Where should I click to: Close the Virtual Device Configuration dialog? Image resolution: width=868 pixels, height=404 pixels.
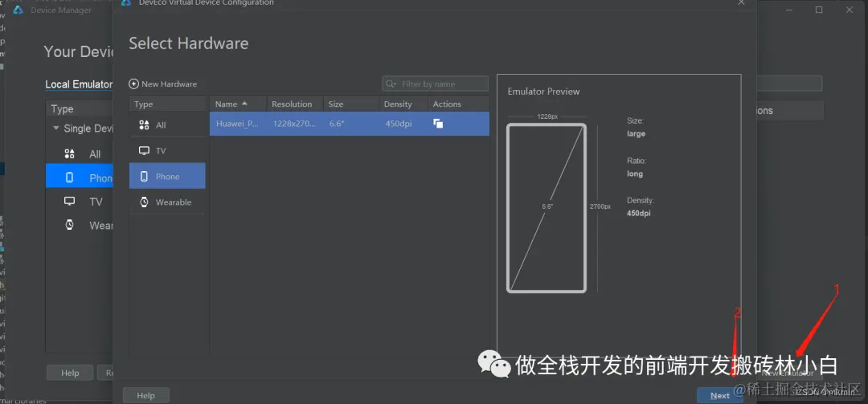741,2
